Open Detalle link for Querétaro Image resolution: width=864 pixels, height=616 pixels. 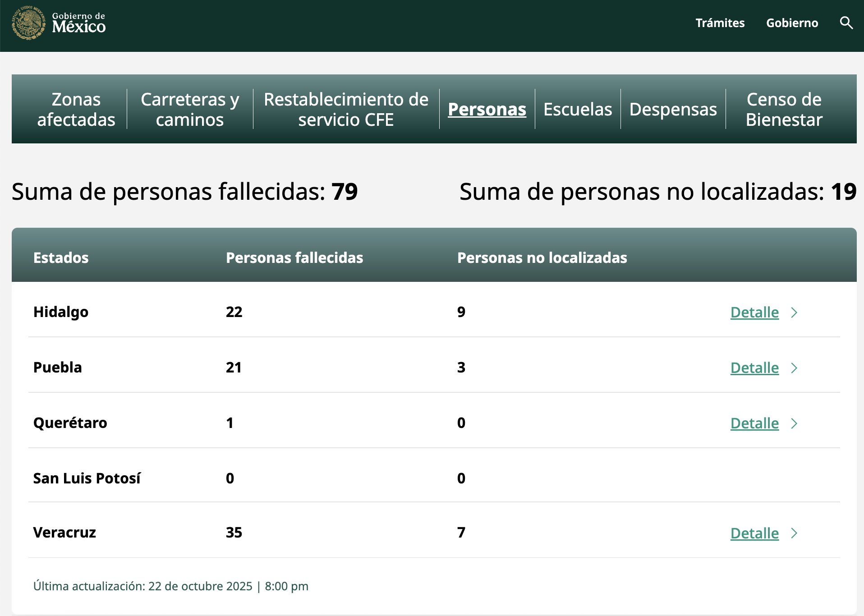point(754,423)
